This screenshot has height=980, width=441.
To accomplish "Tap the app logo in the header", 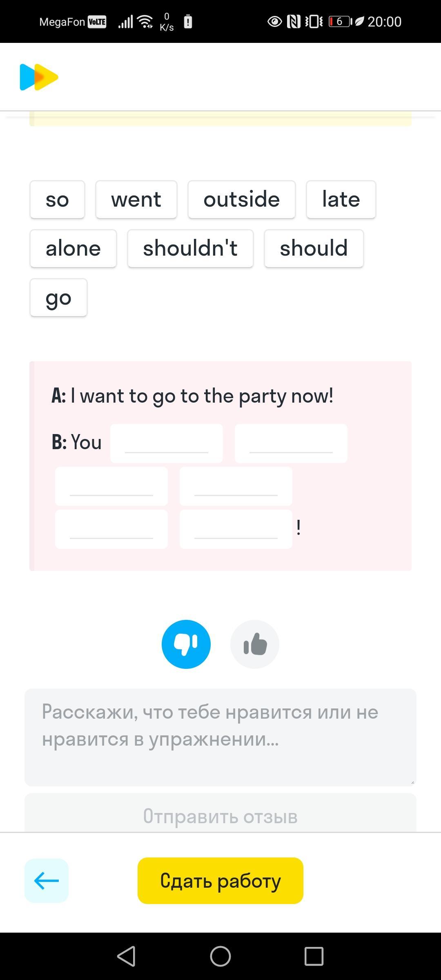I will tap(39, 77).
